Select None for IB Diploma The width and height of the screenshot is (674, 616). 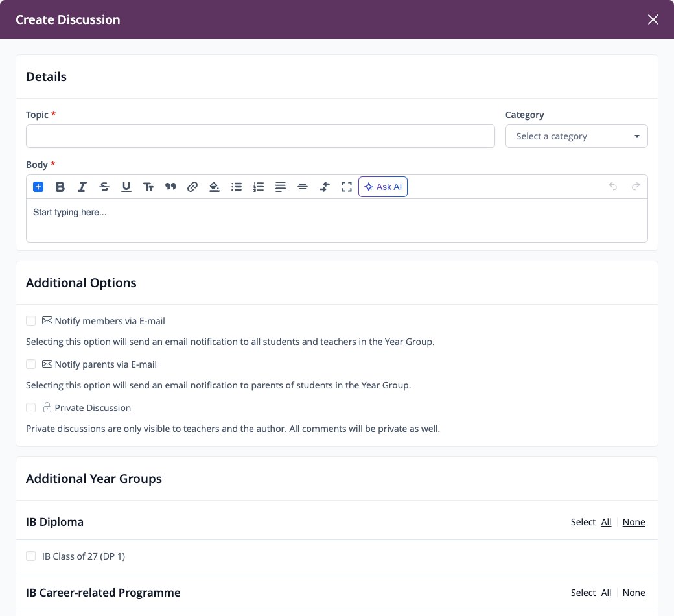click(x=634, y=522)
